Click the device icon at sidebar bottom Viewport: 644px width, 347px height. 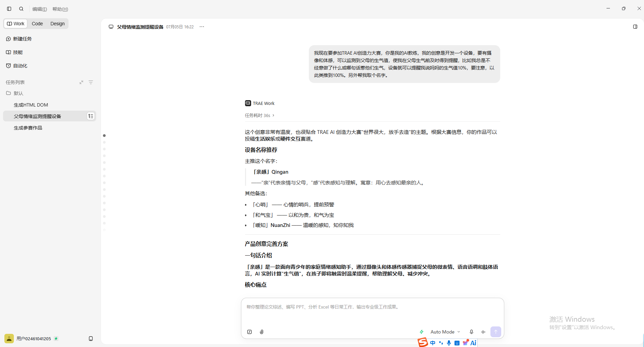pos(91,339)
